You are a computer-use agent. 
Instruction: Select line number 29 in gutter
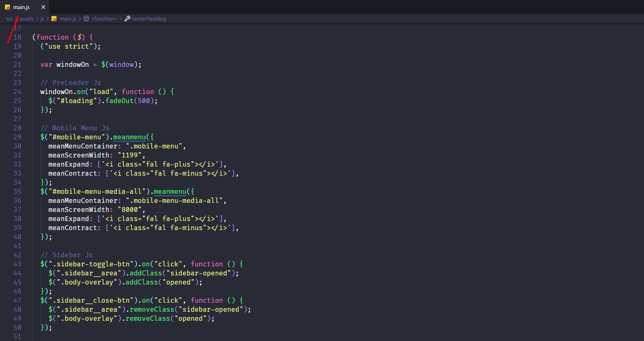point(17,137)
